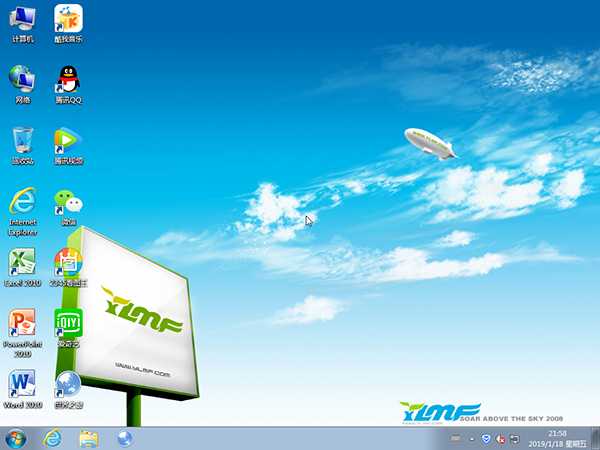Viewport: 600px width, 450px height.
Task: Open the clock showing 2019/1/18
Action: tap(557, 439)
